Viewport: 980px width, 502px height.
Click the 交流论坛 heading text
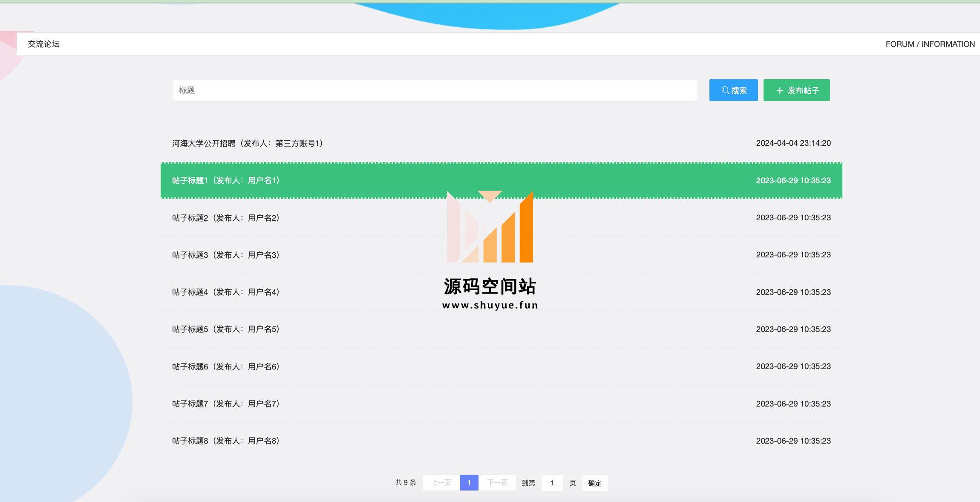tap(43, 44)
